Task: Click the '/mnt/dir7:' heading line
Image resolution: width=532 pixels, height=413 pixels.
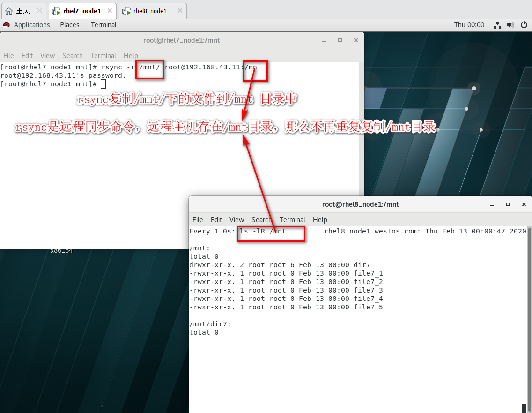Action: point(210,324)
